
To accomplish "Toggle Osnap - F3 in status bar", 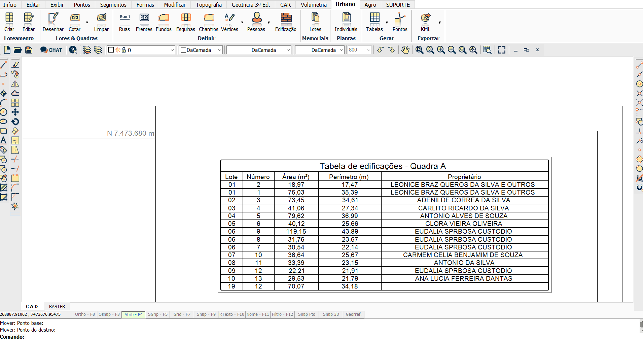I will [109, 314].
